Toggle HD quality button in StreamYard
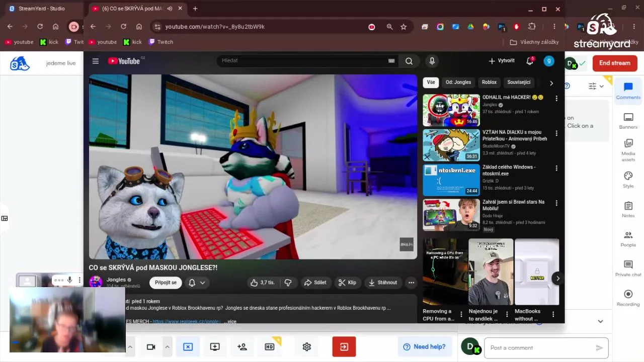 270,347
